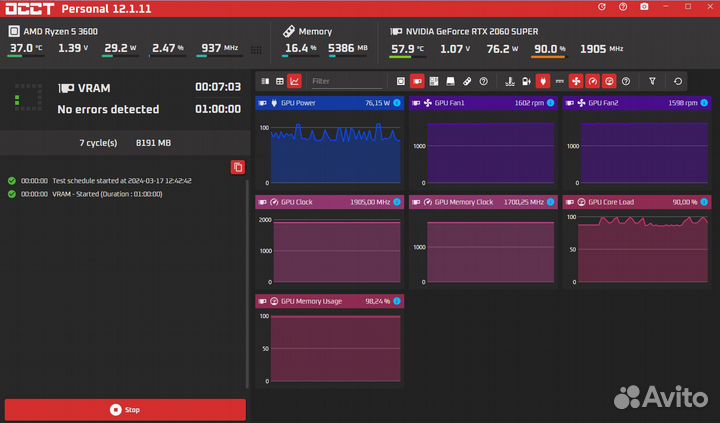Click the reset sensors refresh icon
Image resolution: width=720 pixels, height=423 pixels.
point(678,81)
